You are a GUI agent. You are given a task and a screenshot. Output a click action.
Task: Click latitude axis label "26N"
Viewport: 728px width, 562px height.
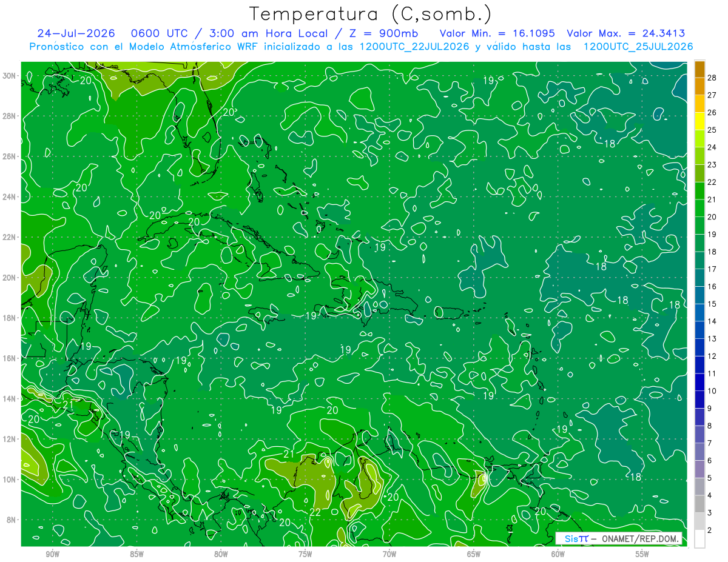click(9, 156)
